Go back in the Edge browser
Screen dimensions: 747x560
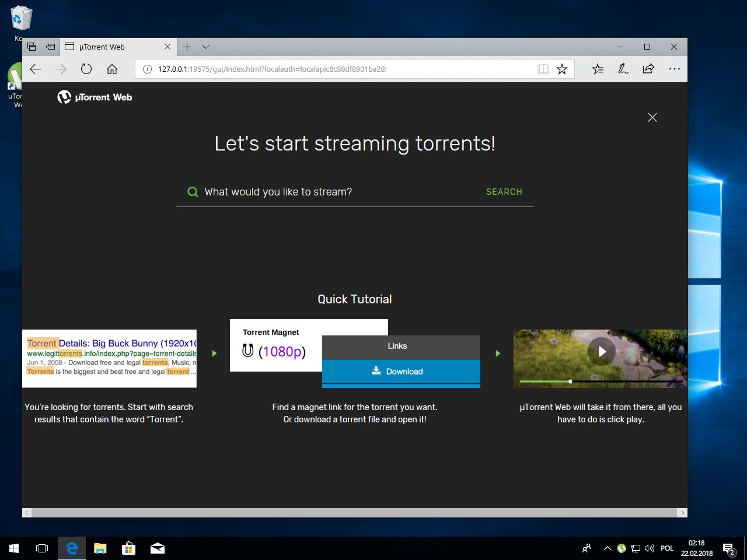pyautogui.click(x=36, y=69)
